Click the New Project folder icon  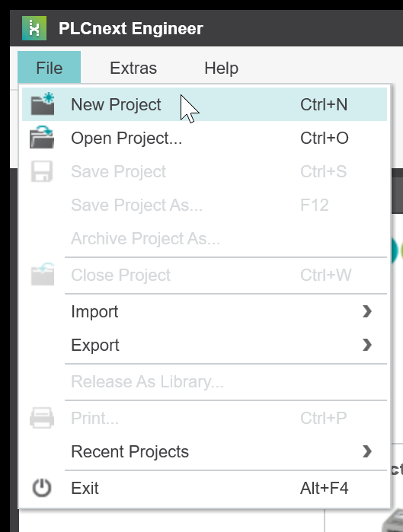pyautogui.click(x=43, y=104)
